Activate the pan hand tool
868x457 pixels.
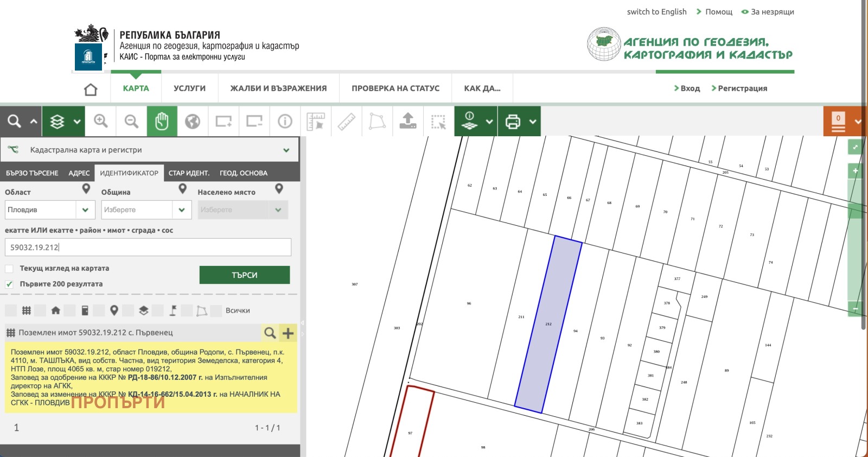pos(162,121)
